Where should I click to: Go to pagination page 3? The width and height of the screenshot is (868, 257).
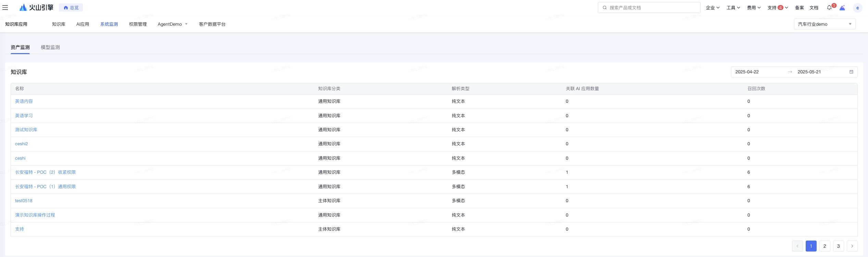tap(838, 246)
